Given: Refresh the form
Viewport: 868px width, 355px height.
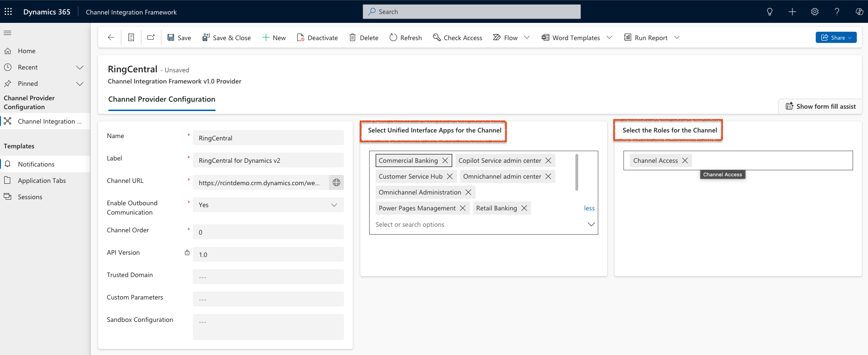Looking at the screenshot, I should [406, 38].
